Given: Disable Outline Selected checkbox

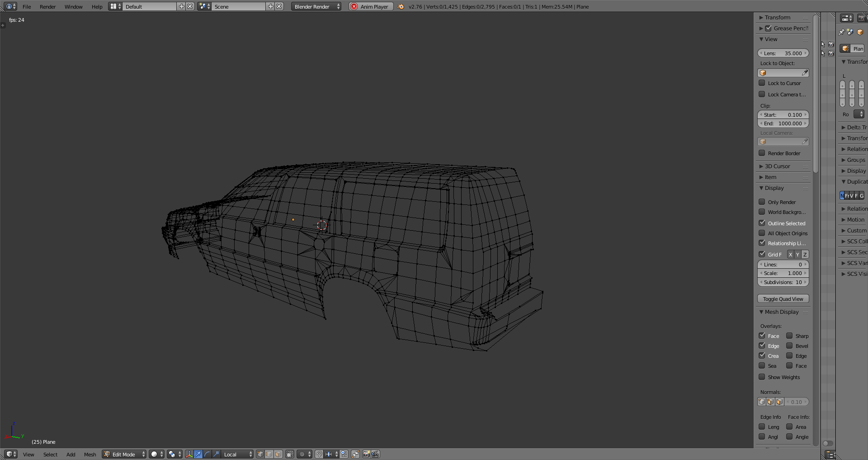Looking at the screenshot, I should [x=762, y=223].
